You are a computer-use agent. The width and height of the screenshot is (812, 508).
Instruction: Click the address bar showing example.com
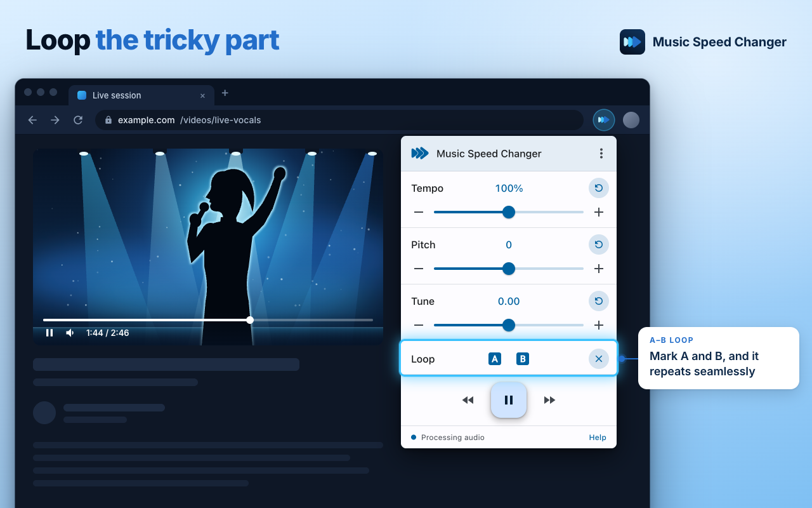pyautogui.click(x=339, y=120)
